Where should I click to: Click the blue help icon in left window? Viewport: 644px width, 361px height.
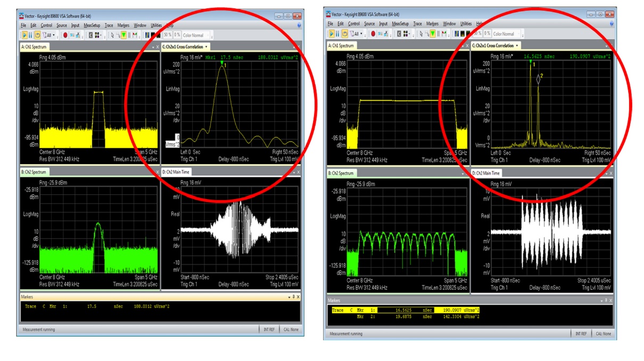299,25
